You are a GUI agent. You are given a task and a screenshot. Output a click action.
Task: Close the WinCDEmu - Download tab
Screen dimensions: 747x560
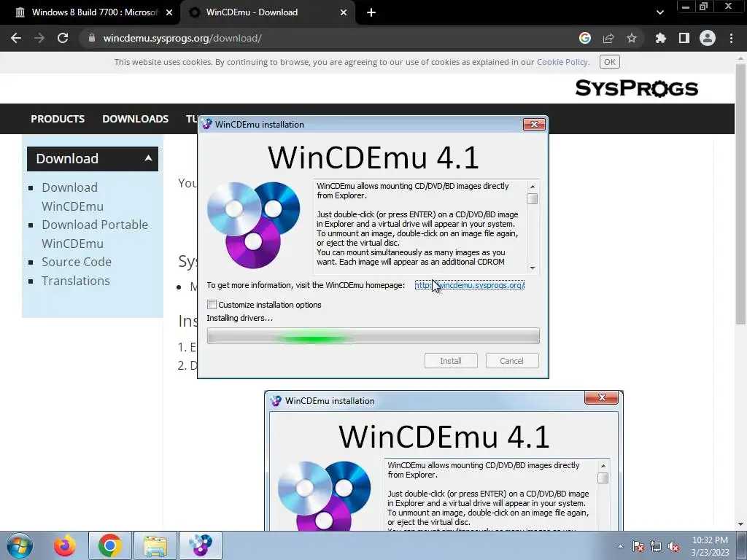(x=344, y=12)
